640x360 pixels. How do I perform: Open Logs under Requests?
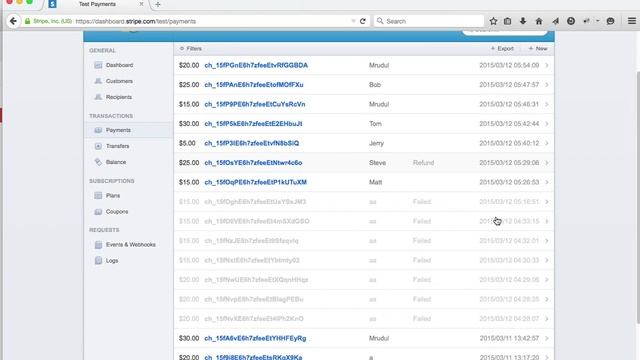[x=112, y=260]
